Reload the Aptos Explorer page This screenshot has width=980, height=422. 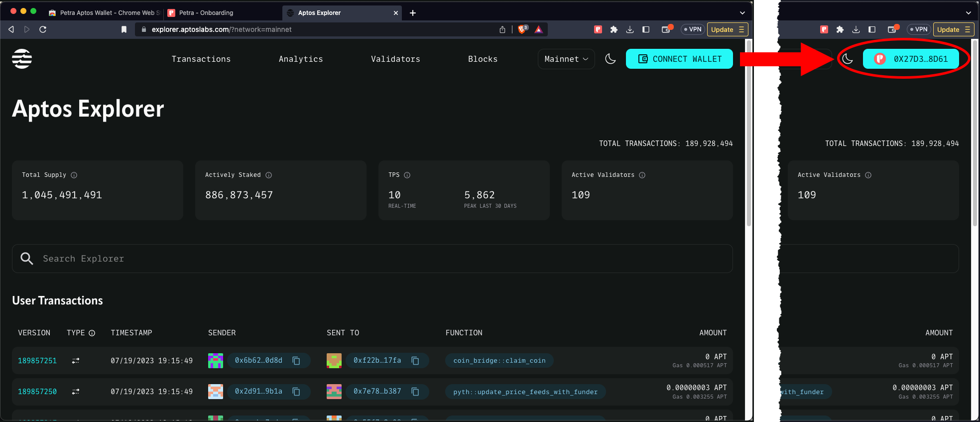pyautogui.click(x=43, y=29)
